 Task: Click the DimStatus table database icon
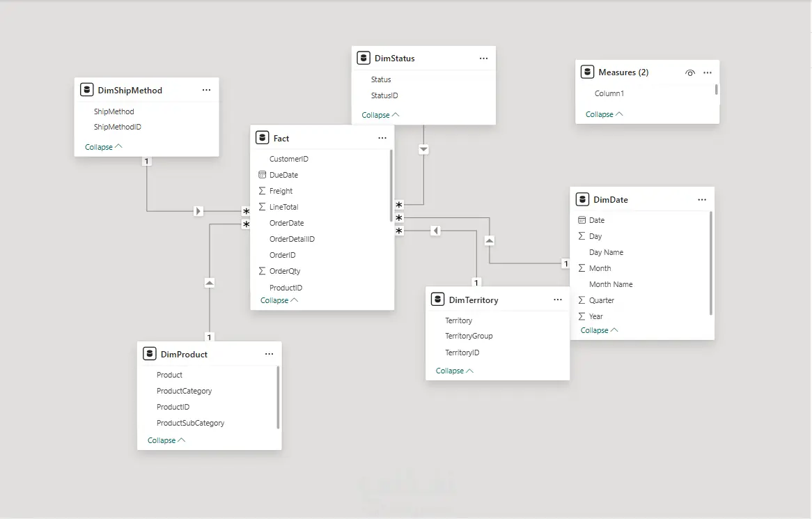click(364, 59)
